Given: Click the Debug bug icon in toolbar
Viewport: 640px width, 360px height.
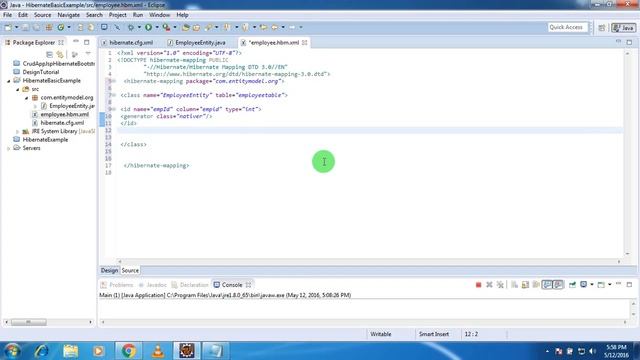Looking at the screenshot, I should (x=131, y=27).
